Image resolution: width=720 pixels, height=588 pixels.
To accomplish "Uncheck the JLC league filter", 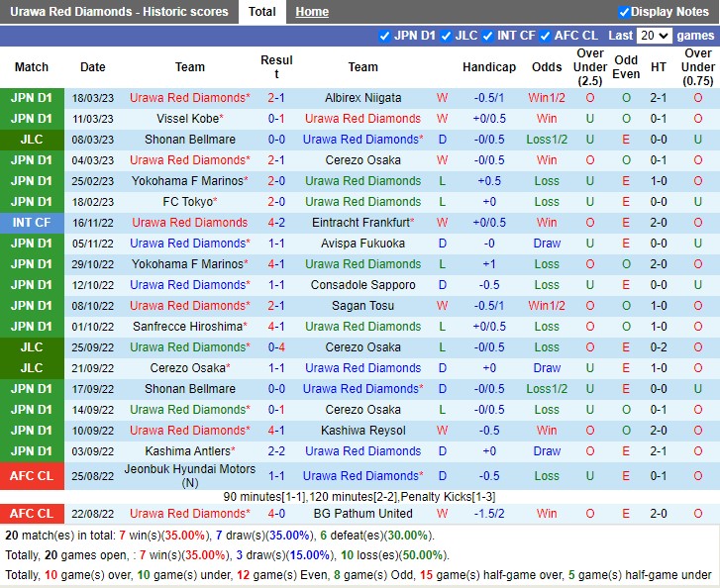I will [x=445, y=36].
